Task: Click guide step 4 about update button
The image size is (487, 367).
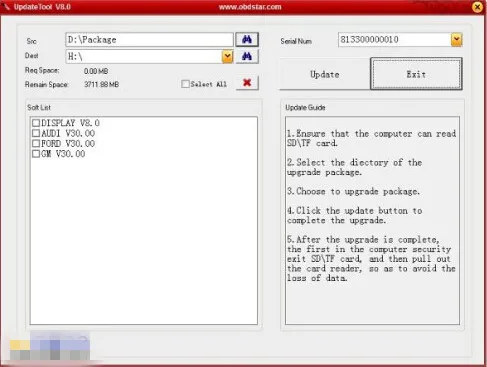Action: click(x=355, y=215)
